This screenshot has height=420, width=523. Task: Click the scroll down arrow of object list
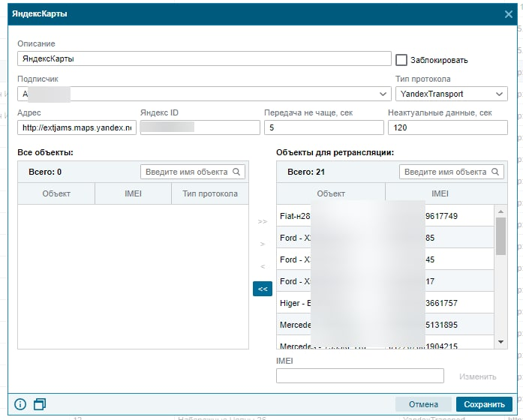click(500, 342)
